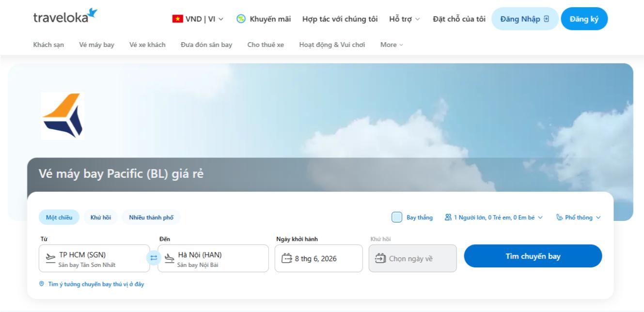This screenshot has height=312, width=644.
Task: Click the landing plane icon in Đến field
Action: click(x=169, y=258)
